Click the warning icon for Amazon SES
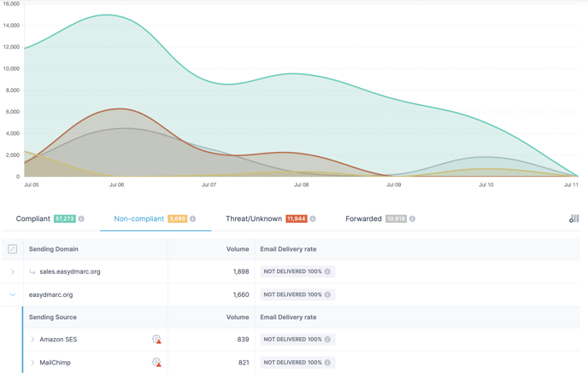 point(156,340)
